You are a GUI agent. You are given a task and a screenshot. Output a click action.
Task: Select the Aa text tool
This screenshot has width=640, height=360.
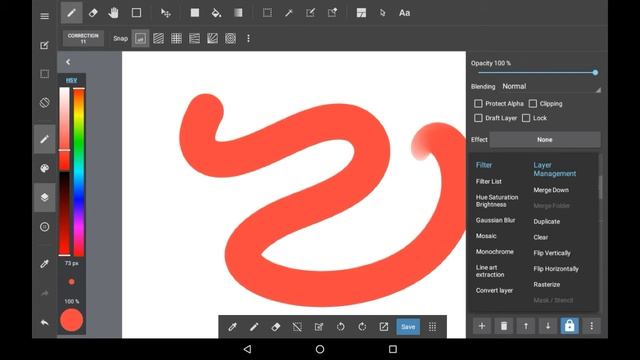click(x=404, y=13)
